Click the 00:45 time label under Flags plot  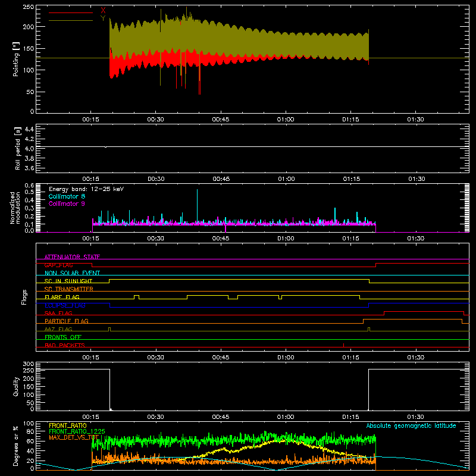[220, 358]
